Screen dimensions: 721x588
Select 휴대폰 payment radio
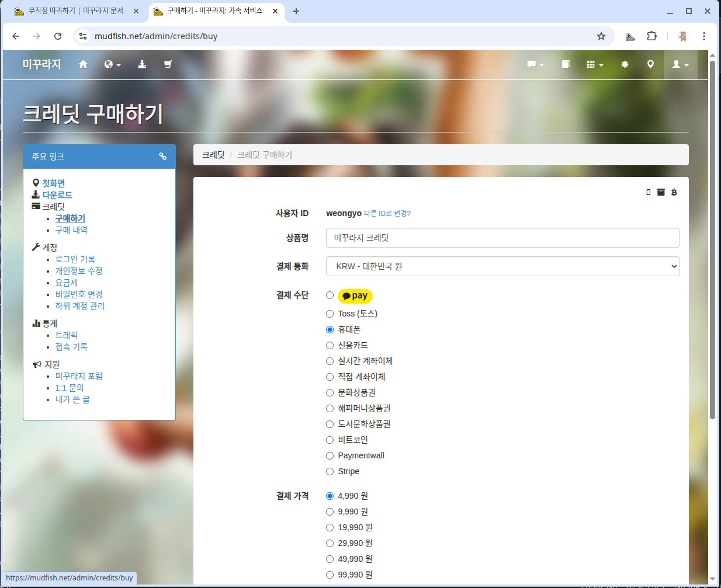(x=330, y=329)
